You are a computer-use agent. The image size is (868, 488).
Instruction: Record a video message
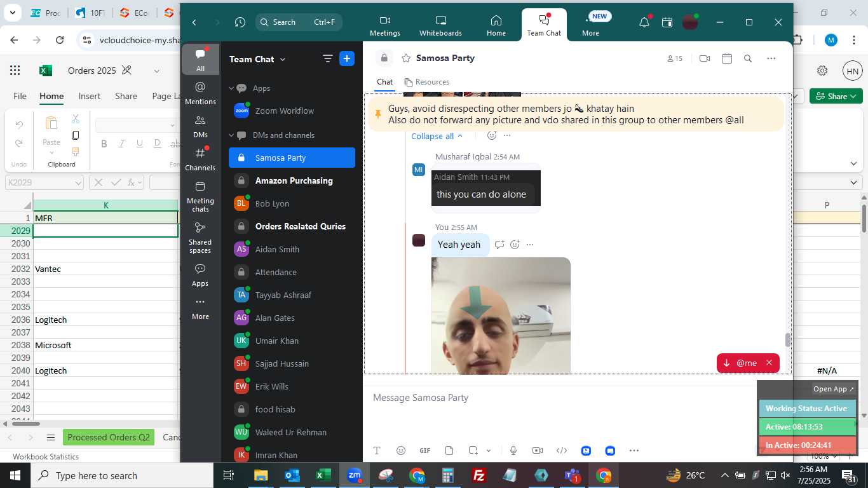tap(538, 451)
